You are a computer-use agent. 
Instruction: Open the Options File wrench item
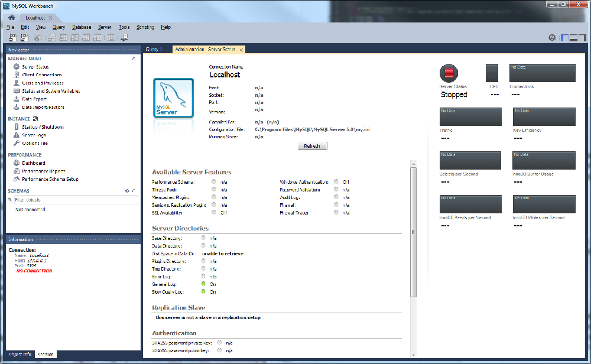click(34, 143)
